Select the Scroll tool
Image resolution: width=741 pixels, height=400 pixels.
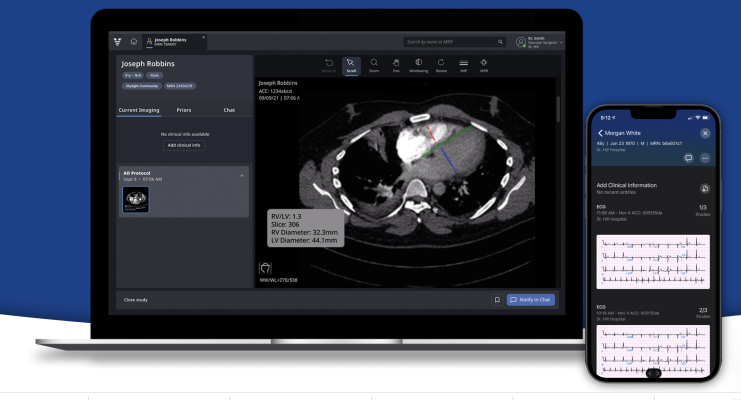pyautogui.click(x=351, y=65)
